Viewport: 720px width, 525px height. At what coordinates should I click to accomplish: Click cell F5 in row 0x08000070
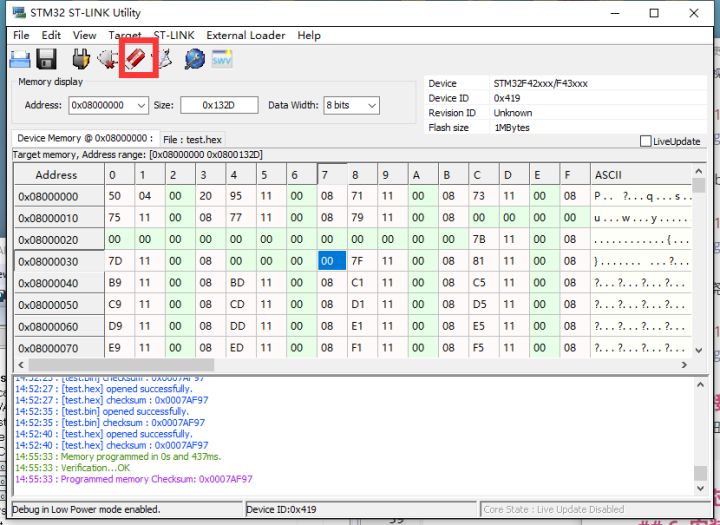(x=484, y=347)
